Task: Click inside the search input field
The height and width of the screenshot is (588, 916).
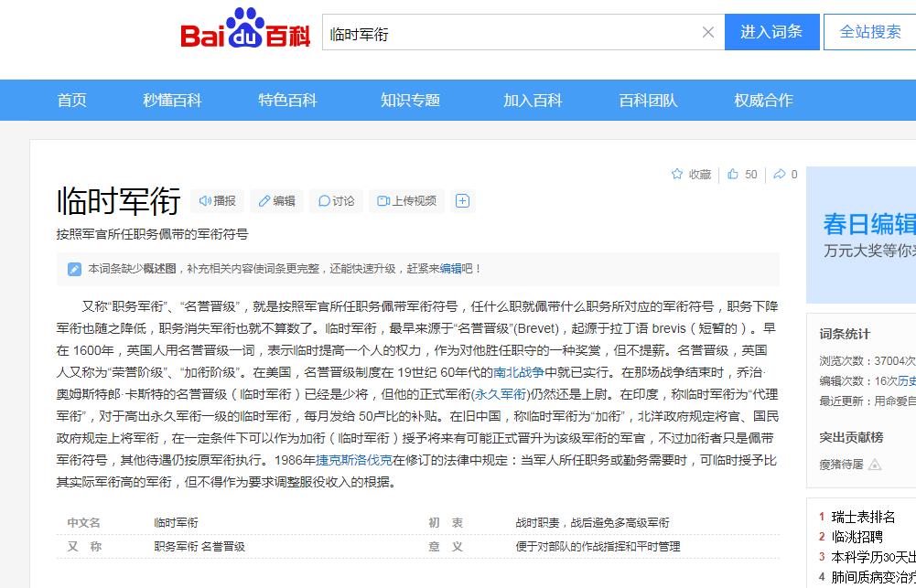Action: [503, 31]
